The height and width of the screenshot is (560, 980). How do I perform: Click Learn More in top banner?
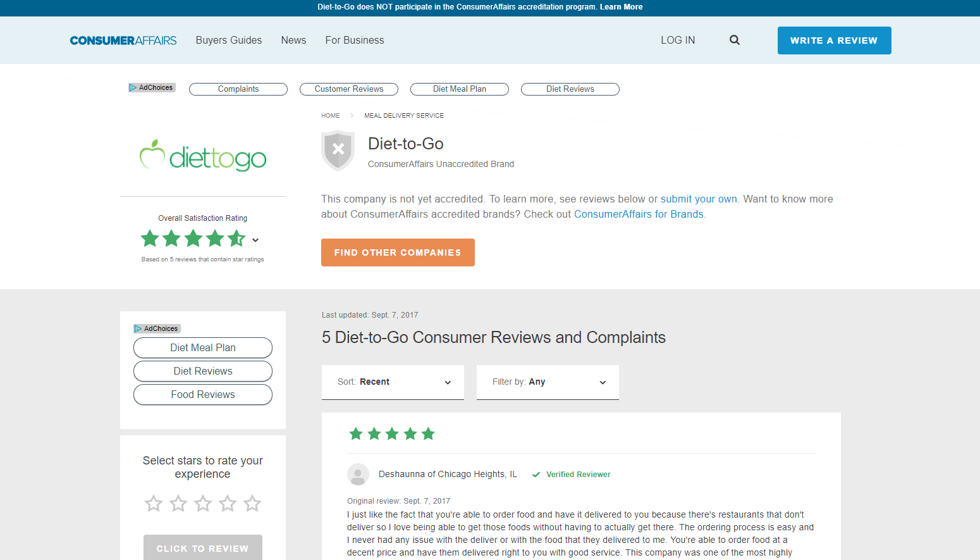click(621, 7)
